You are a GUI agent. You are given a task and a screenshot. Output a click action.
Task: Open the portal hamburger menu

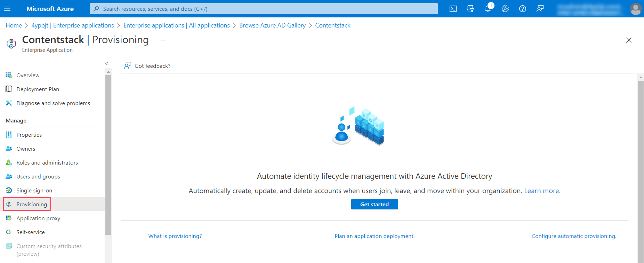pos(8,9)
